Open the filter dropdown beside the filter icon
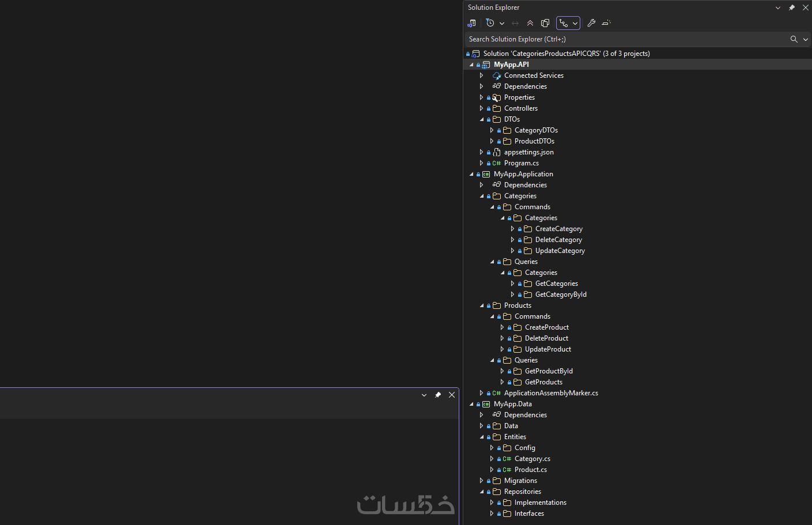Image resolution: width=812 pixels, height=525 pixels. click(502, 23)
